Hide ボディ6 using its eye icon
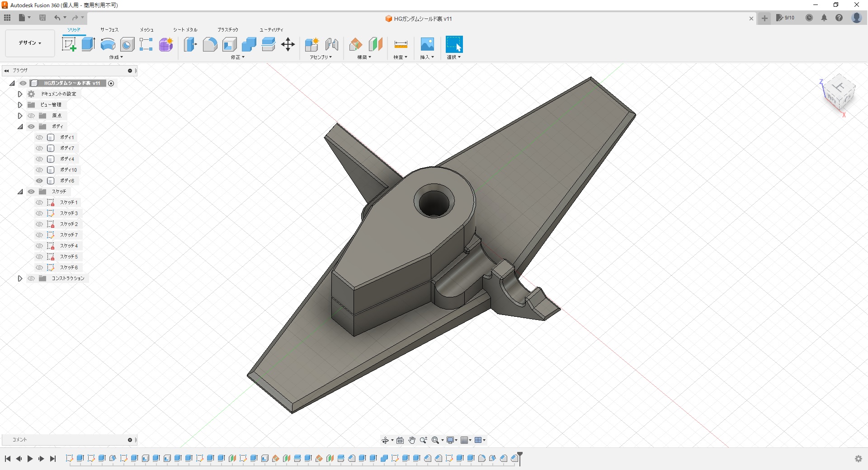The image size is (868, 470). 39,181
